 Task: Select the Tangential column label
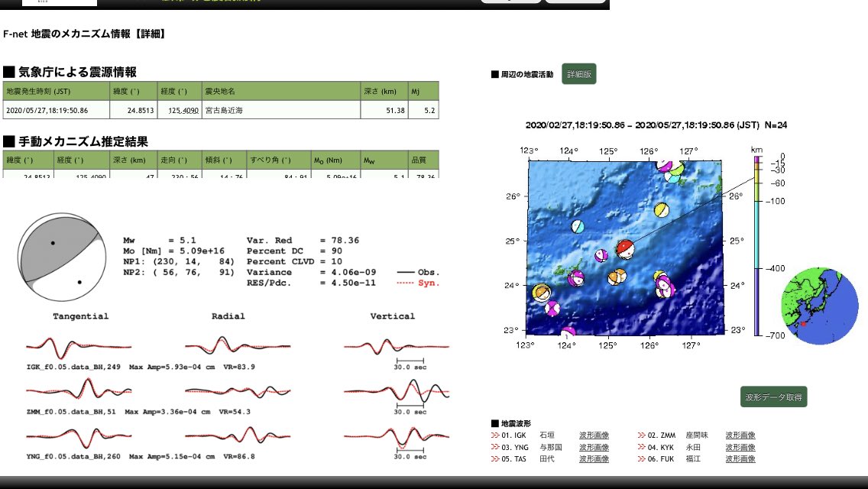81,316
